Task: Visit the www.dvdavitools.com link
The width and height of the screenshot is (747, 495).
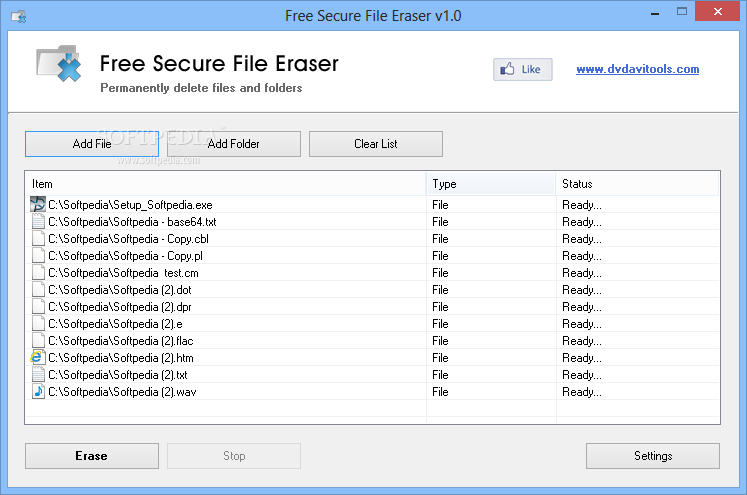Action: [637, 69]
